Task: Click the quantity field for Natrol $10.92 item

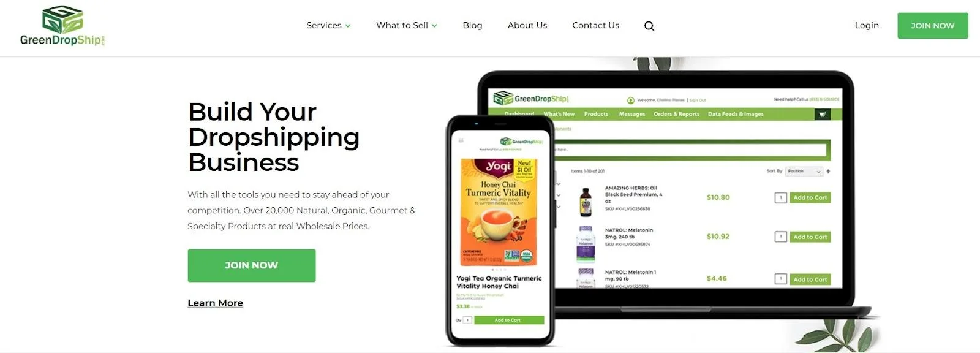Action: point(780,237)
